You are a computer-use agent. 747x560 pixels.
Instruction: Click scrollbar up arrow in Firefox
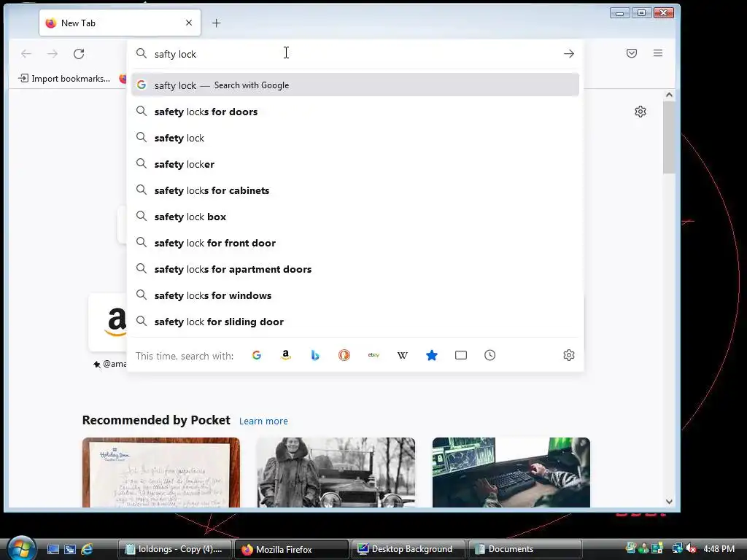tap(669, 95)
